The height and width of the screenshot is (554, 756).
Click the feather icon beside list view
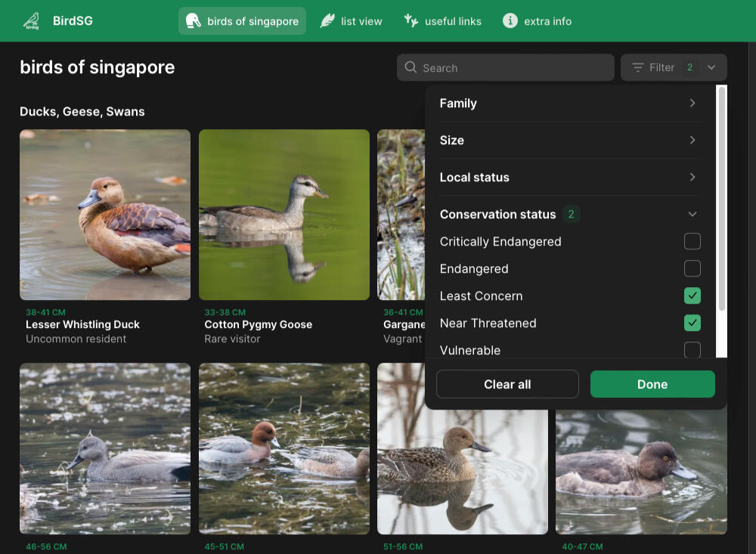pyautogui.click(x=327, y=21)
